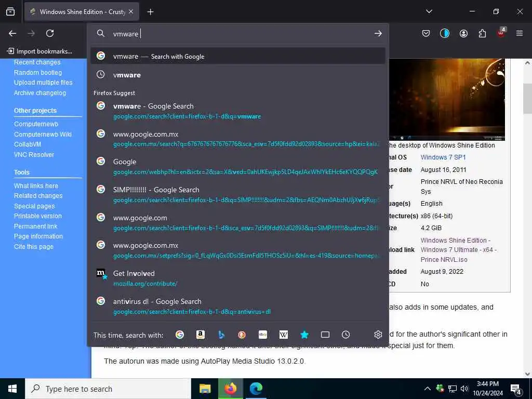The image size is (532, 399).
Task: Click the Windows Shine Edition desktop thumbnail
Action: (x=447, y=99)
